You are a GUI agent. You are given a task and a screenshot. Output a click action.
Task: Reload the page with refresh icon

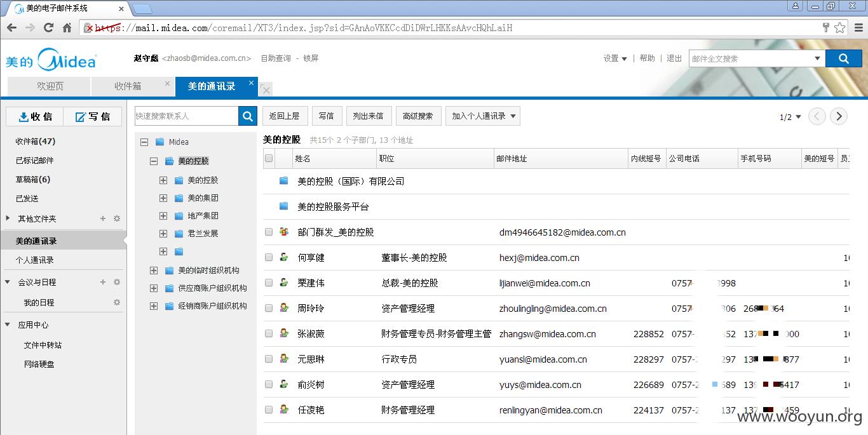click(x=48, y=28)
